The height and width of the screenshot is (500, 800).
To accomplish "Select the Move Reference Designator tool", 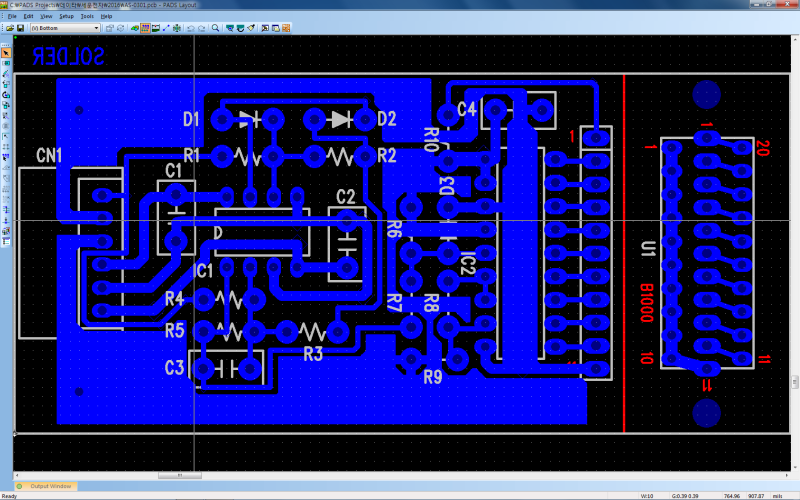I will point(6,116).
